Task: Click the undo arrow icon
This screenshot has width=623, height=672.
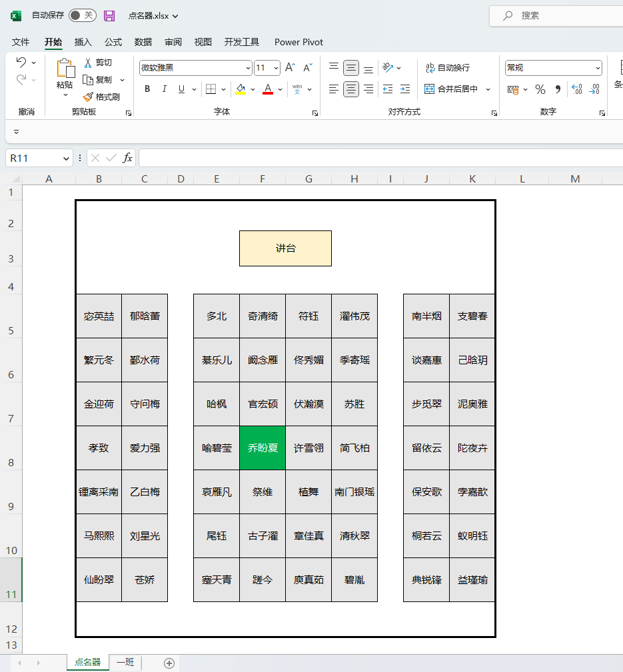Action: (21, 63)
